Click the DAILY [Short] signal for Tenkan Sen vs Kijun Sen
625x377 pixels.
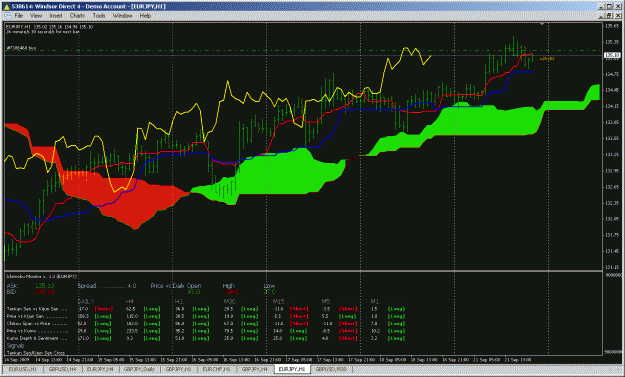click(104, 309)
